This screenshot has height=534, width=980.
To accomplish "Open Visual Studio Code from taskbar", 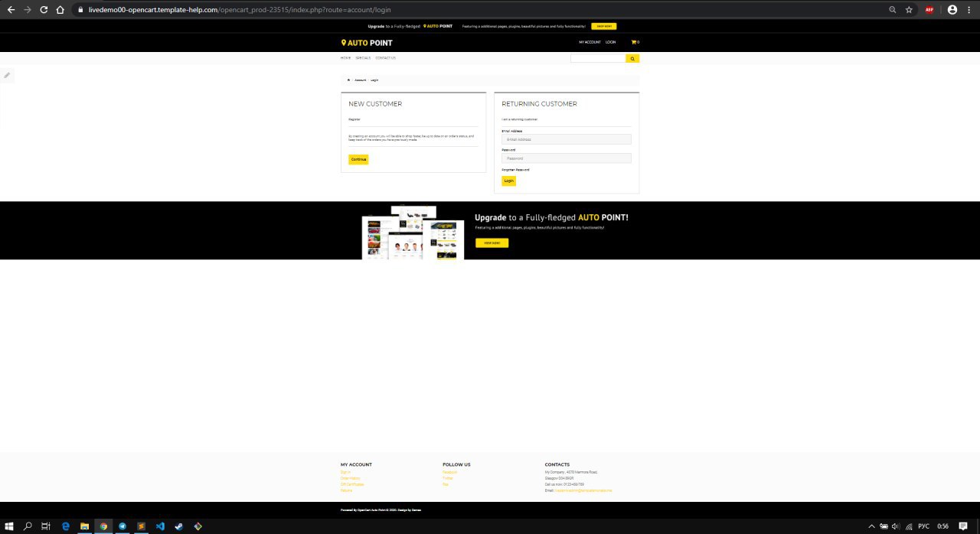I will [160, 526].
